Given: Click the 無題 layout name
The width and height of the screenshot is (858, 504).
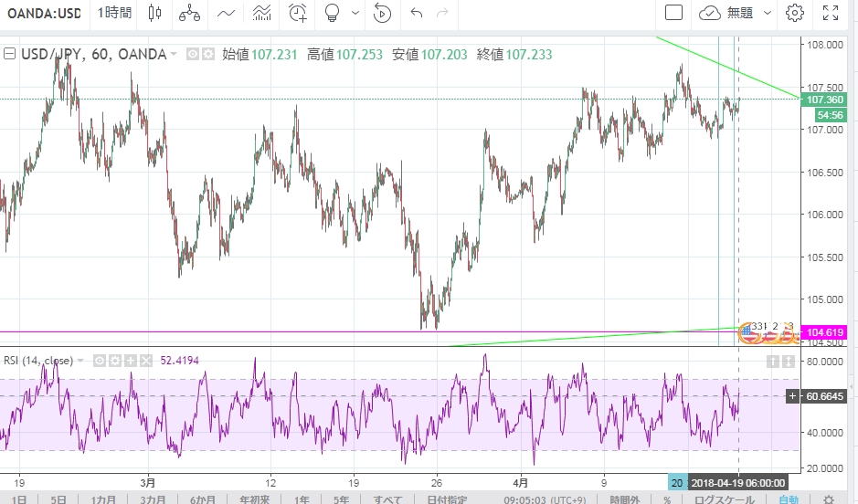Looking at the screenshot, I should [x=740, y=13].
